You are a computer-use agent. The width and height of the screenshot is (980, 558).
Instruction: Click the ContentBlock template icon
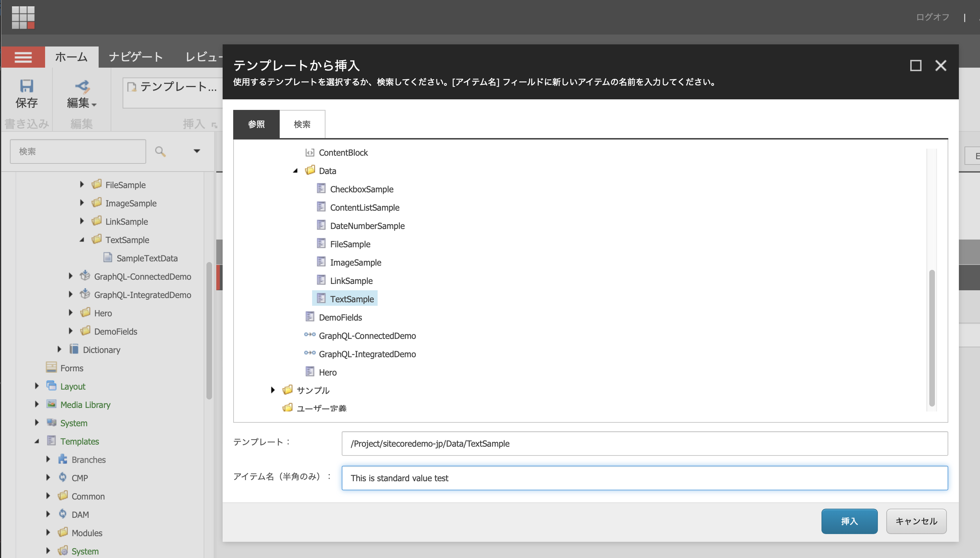309,152
